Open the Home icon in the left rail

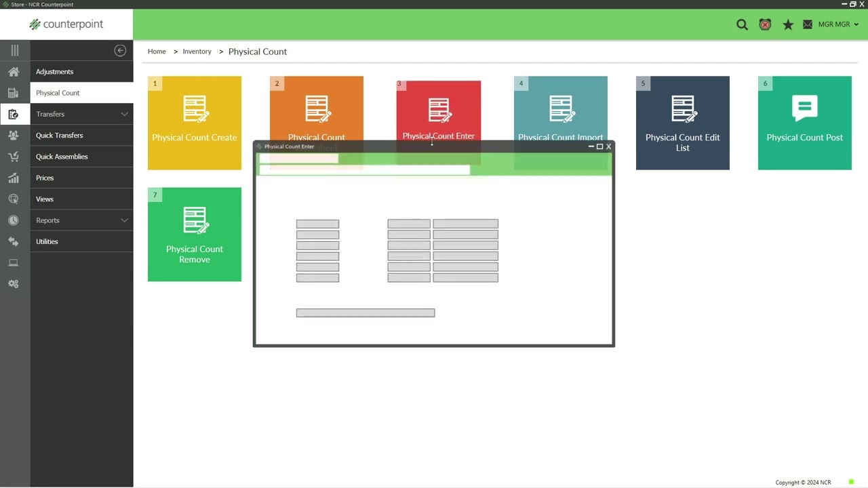14,72
